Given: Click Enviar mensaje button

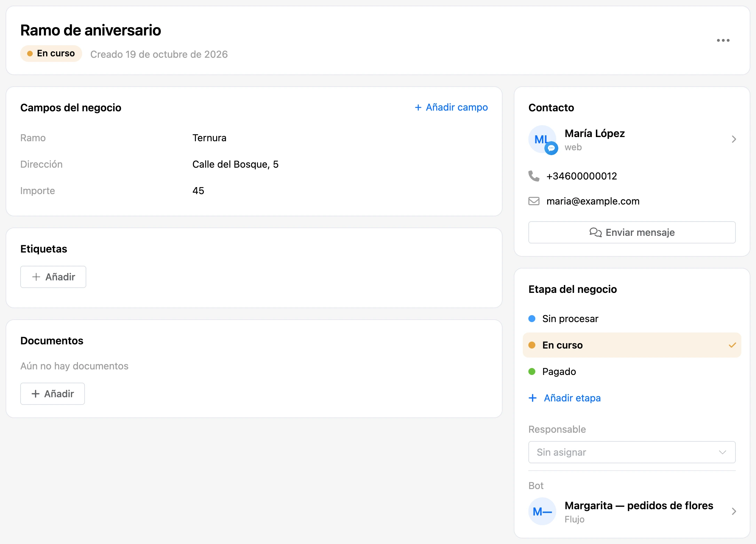Looking at the screenshot, I should pyautogui.click(x=632, y=232).
